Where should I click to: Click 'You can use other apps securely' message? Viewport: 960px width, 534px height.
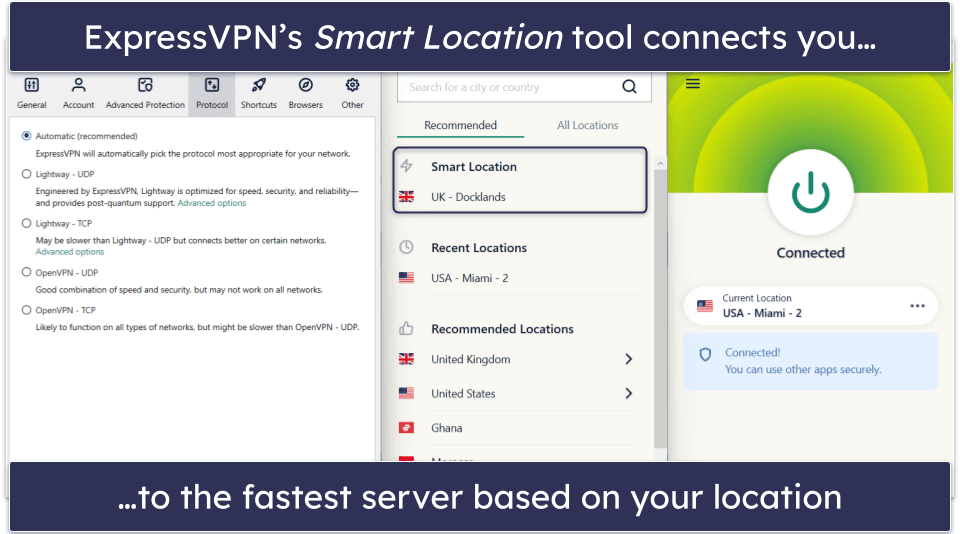803,369
